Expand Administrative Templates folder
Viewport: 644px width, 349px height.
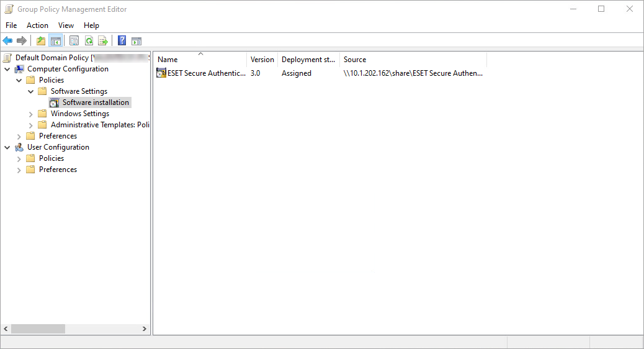pyautogui.click(x=31, y=125)
